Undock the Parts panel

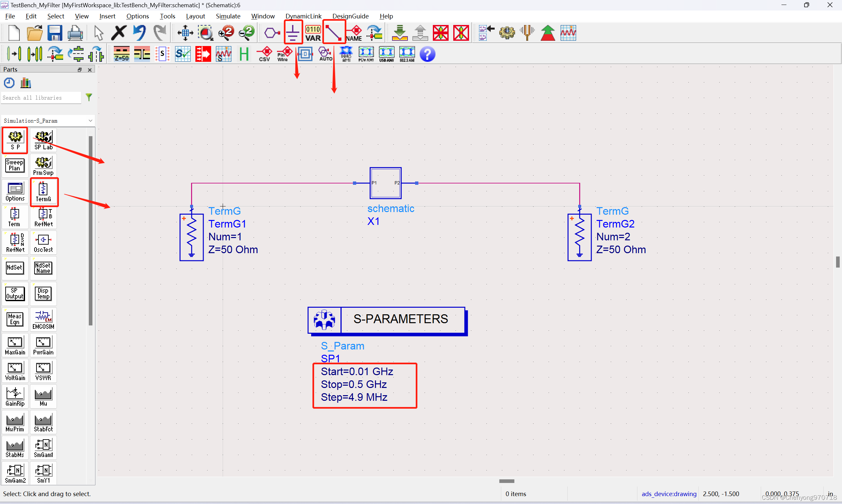point(80,70)
